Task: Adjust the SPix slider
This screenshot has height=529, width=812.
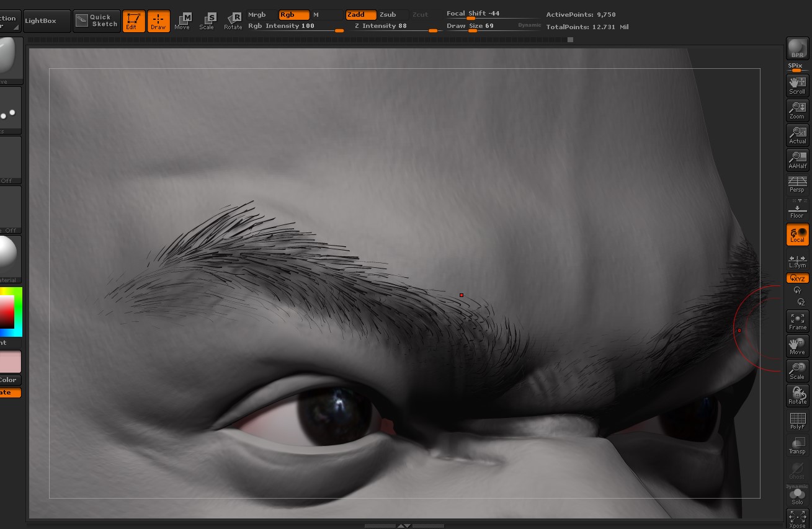Action: pos(796,67)
